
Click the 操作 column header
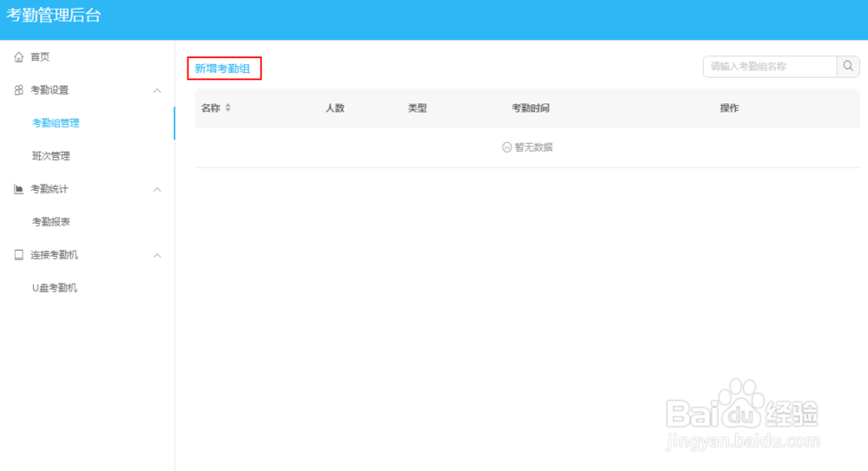point(729,108)
